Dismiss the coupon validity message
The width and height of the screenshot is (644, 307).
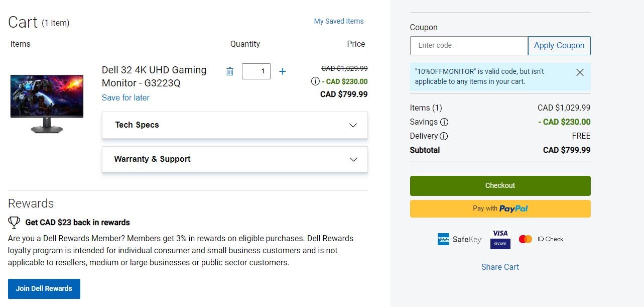580,72
